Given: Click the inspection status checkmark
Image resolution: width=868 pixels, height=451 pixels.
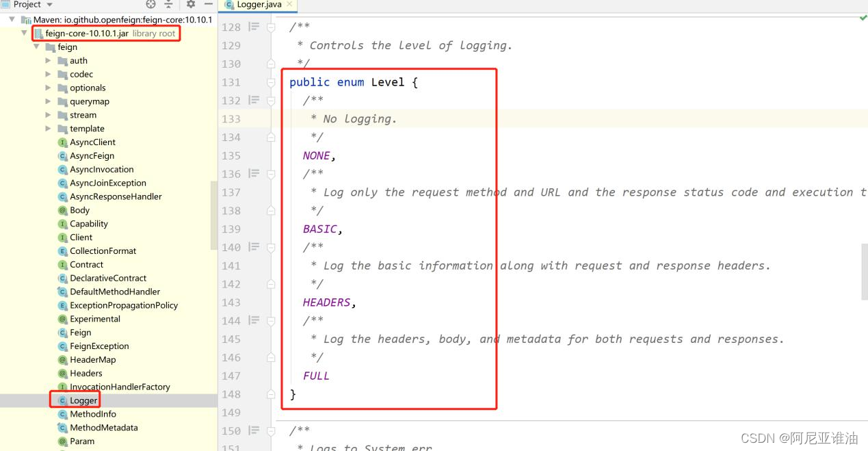Looking at the screenshot, I should point(863,18).
